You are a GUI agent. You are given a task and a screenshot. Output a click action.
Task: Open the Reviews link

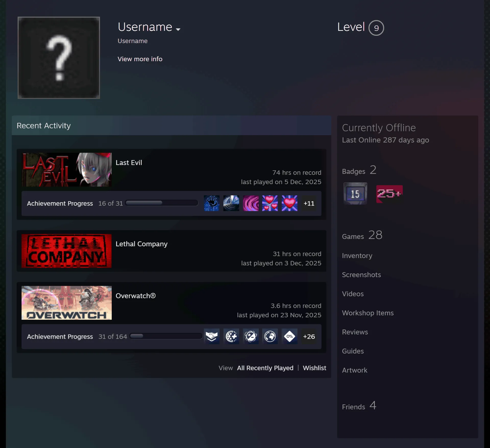(x=355, y=332)
